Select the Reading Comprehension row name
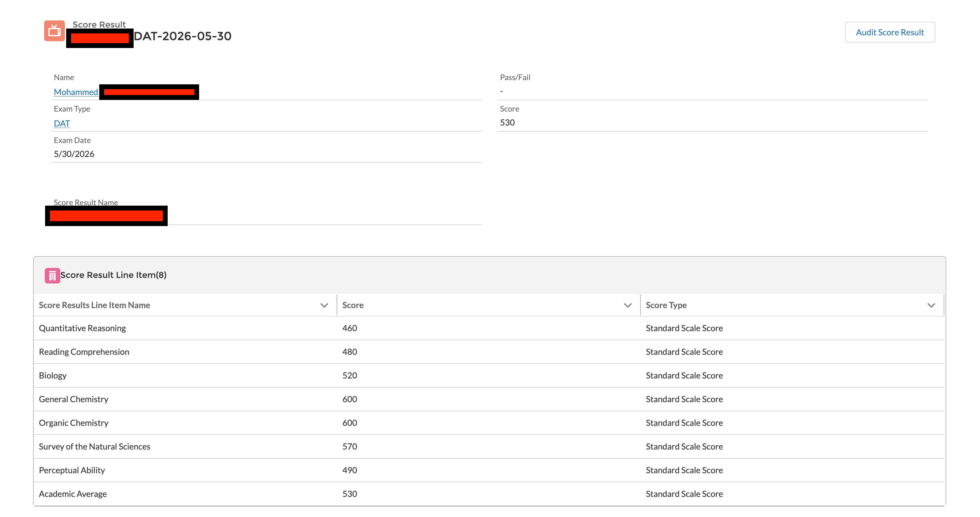Viewport: 980px width, 517px height. tap(84, 352)
